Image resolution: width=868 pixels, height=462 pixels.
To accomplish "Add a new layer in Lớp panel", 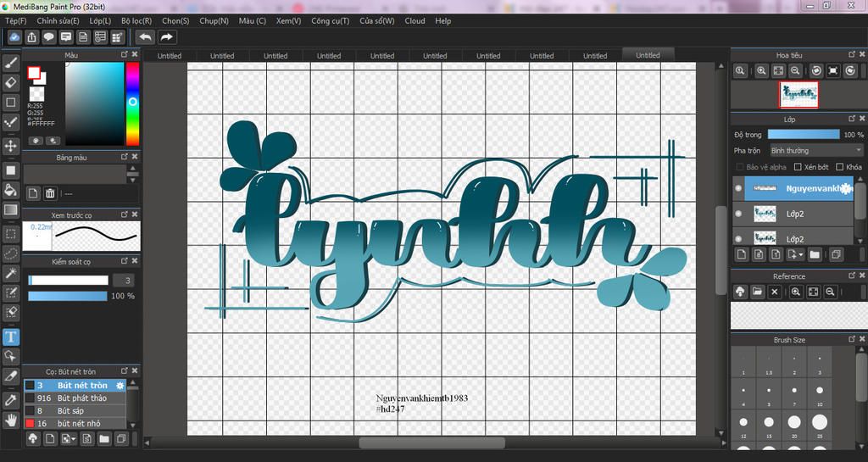I will tap(742, 254).
